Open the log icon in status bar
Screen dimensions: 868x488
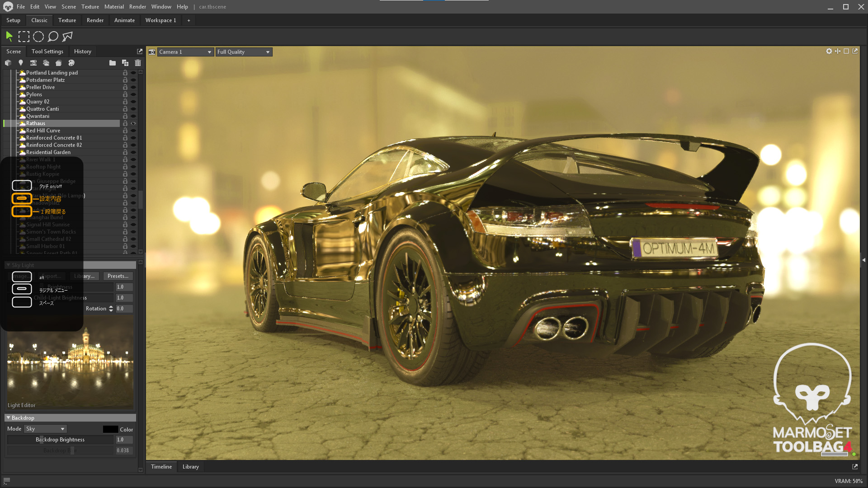(x=7, y=481)
